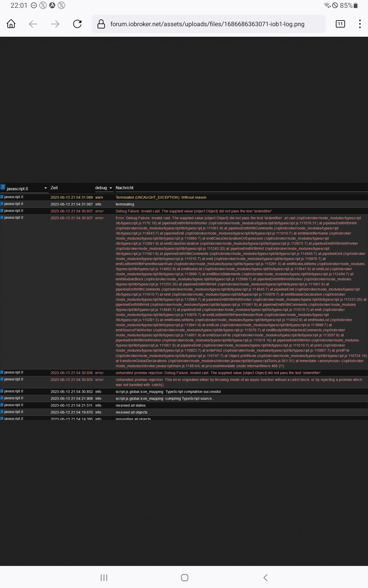Click timestamp 2023-06-13 21:54:21.908
The width and height of the screenshot is (368, 588).
coord(72,399)
